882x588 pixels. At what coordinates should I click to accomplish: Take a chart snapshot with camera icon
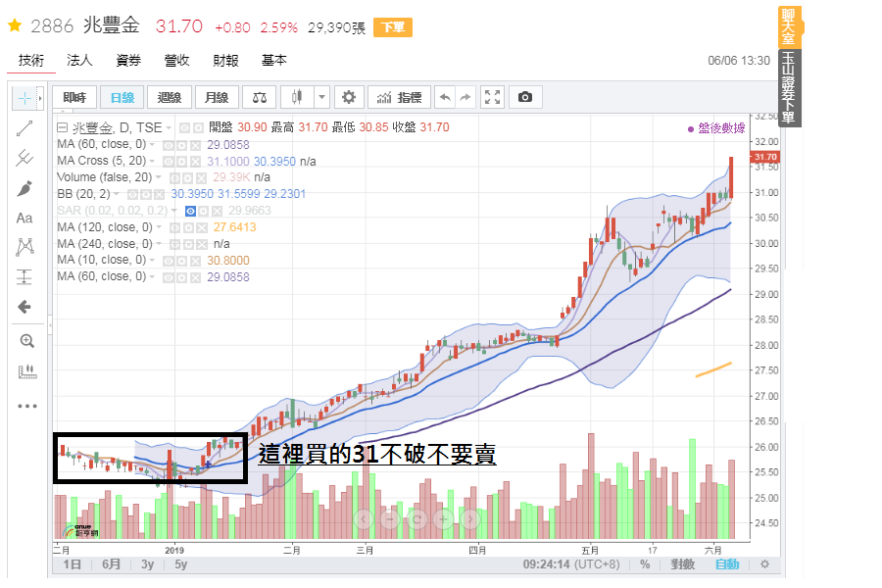click(525, 97)
